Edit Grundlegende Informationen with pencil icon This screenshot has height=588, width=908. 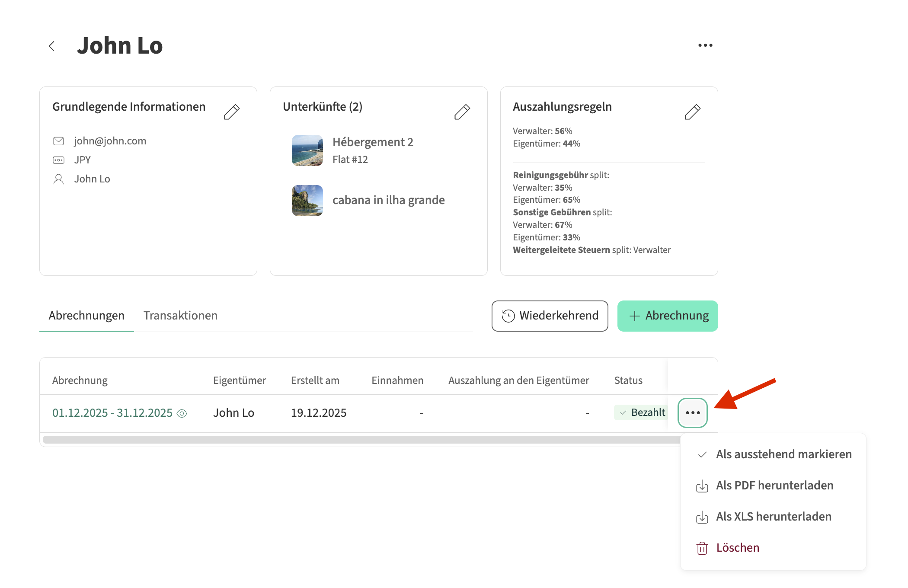tap(232, 112)
